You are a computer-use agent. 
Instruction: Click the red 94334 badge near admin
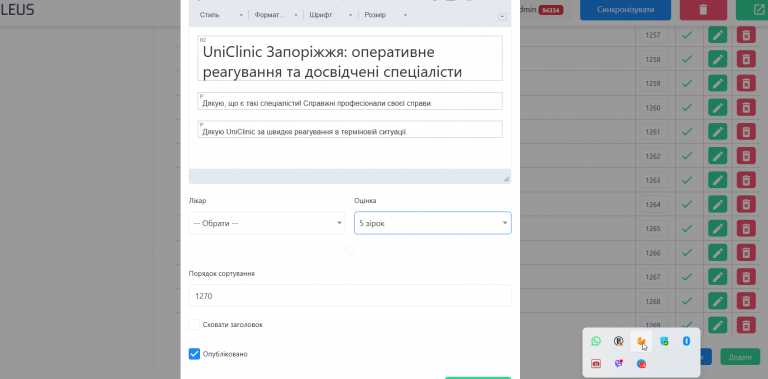[x=551, y=10]
